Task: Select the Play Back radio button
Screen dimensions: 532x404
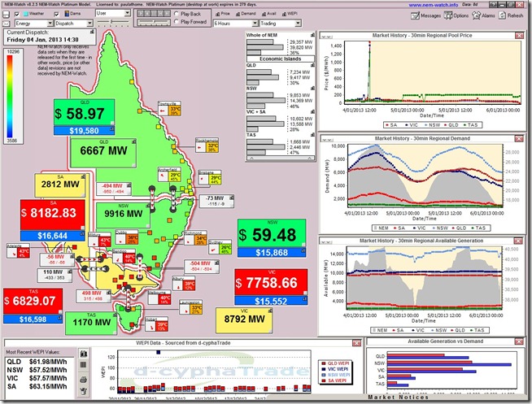Action: [177, 14]
